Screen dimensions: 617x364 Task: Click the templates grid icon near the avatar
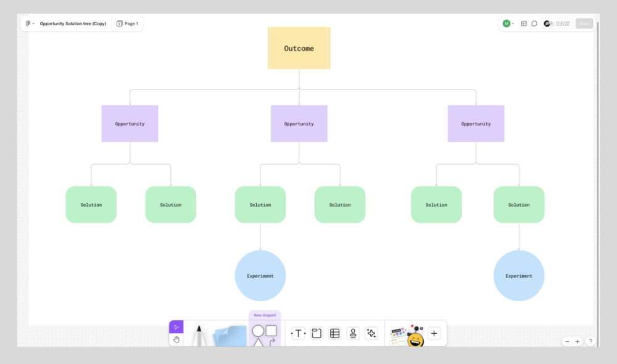click(x=524, y=23)
